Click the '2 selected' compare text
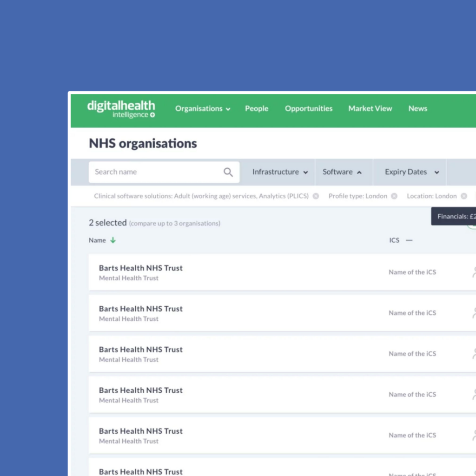 (x=108, y=223)
